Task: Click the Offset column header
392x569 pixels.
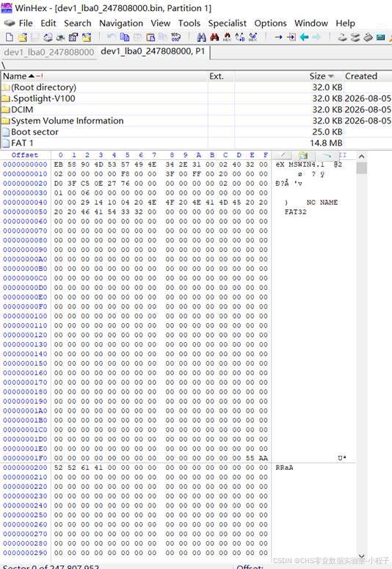Action: [x=25, y=155]
